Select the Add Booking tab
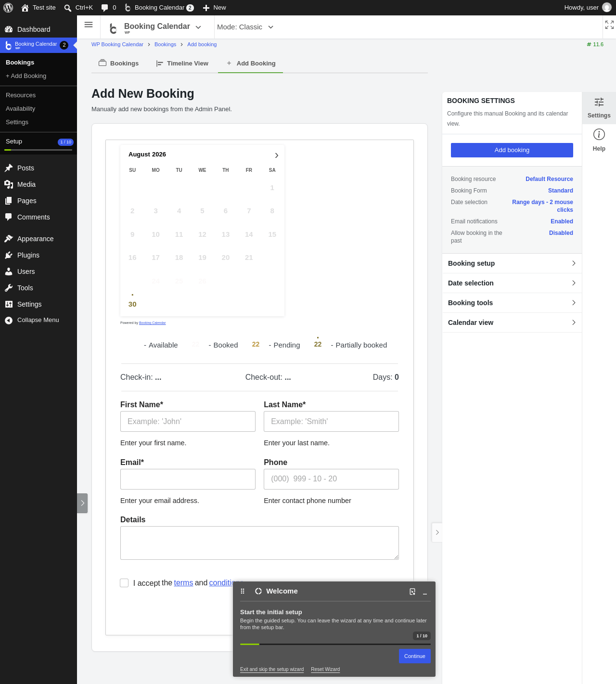Image resolution: width=616 pixels, height=684 pixels. coord(250,63)
